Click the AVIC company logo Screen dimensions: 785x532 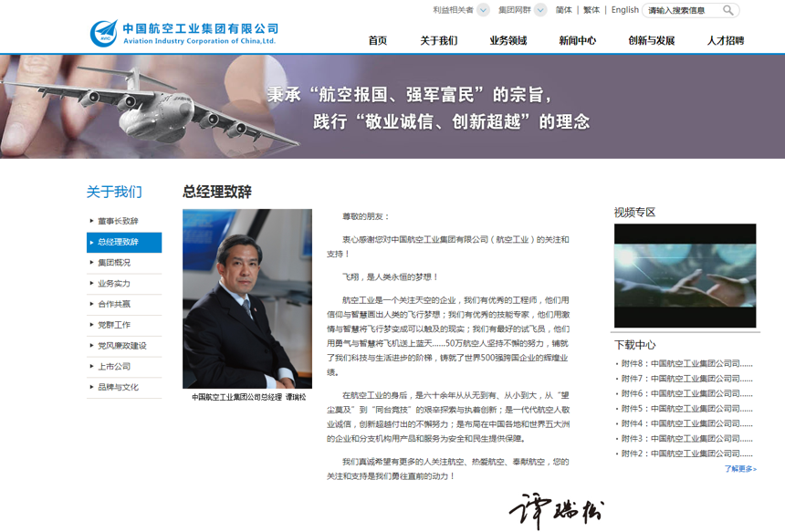[183, 33]
